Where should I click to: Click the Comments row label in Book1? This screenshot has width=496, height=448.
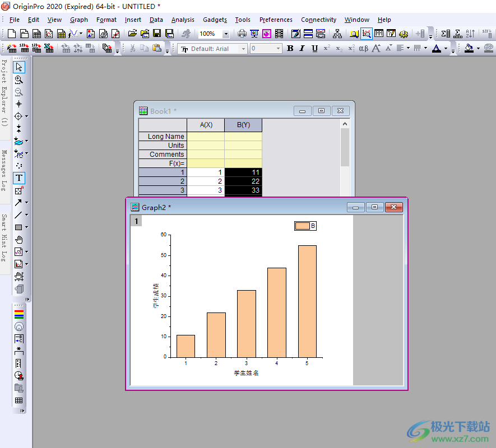(x=163, y=155)
